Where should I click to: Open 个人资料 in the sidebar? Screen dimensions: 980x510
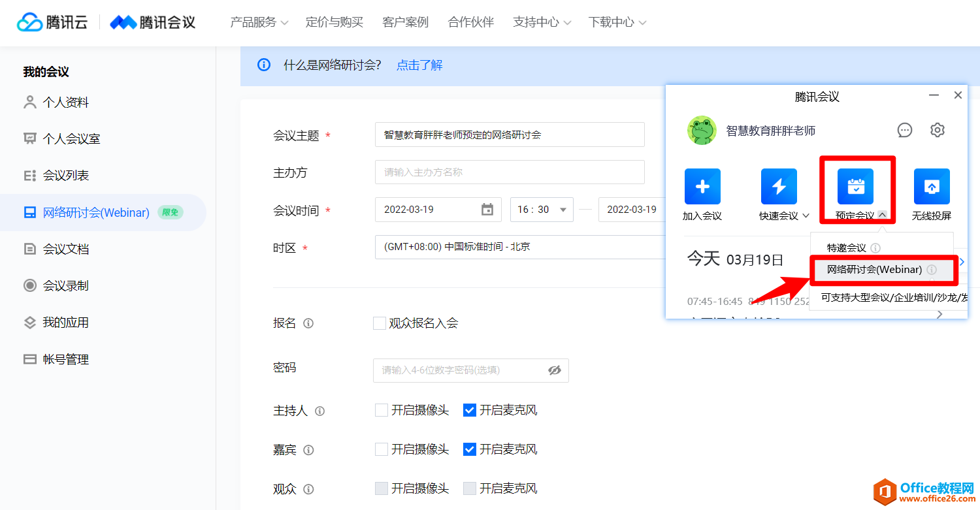pyautogui.click(x=65, y=103)
